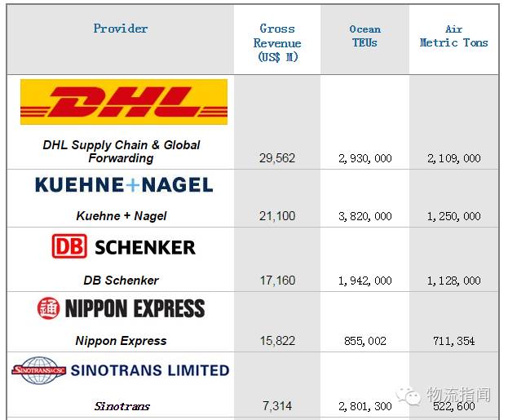This screenshot has width=508, height=420.
Task: Click the Nippon Express italic name
Action: click(121, 341)
